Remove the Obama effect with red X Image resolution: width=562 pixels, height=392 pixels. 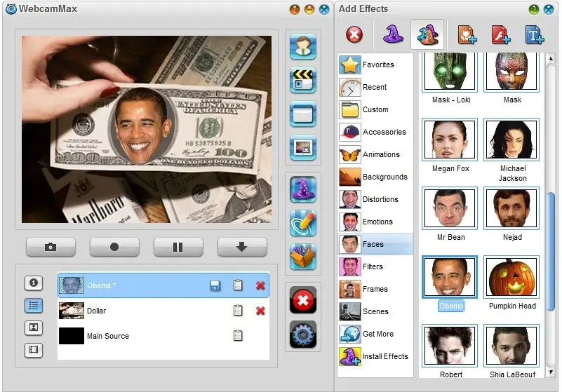pos(260,285)
